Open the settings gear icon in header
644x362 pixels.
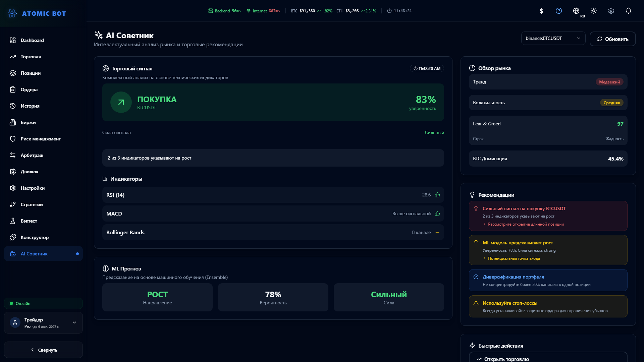611,11
